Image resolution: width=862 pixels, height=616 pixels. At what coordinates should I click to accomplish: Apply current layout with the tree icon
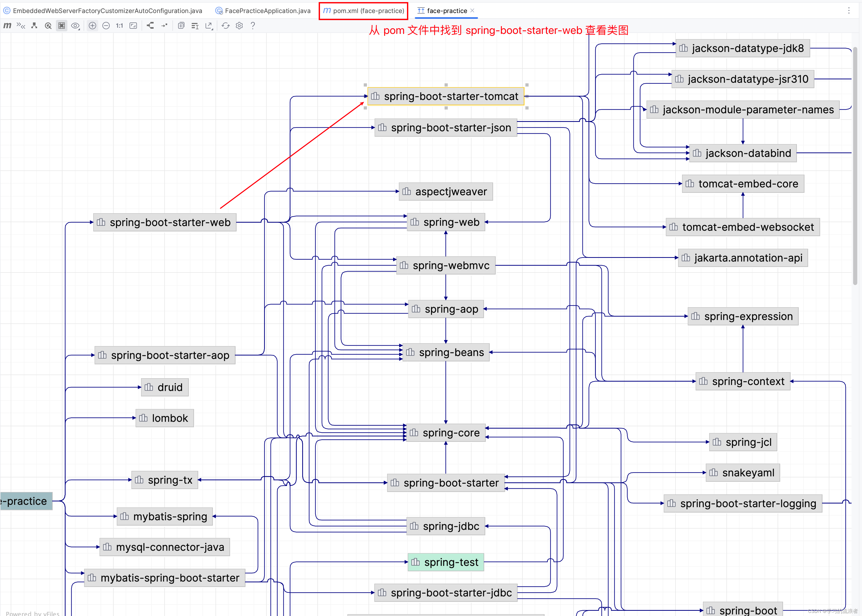point(150,26)
